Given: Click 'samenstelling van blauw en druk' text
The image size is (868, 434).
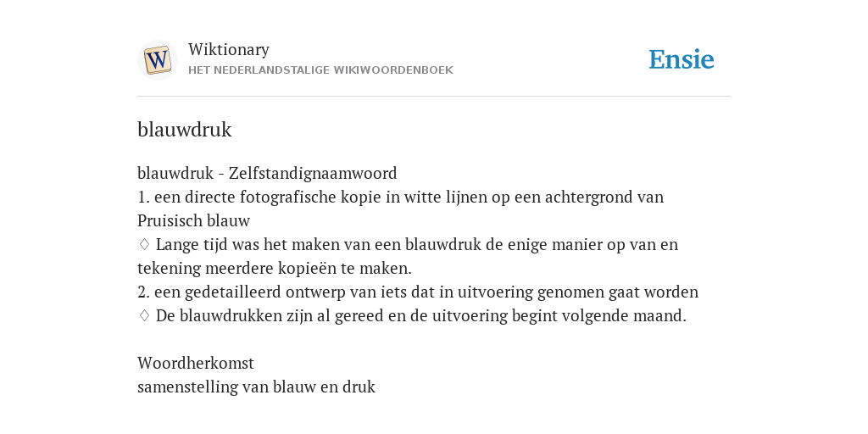Looking at the screenshot, I should click(256, 387).
